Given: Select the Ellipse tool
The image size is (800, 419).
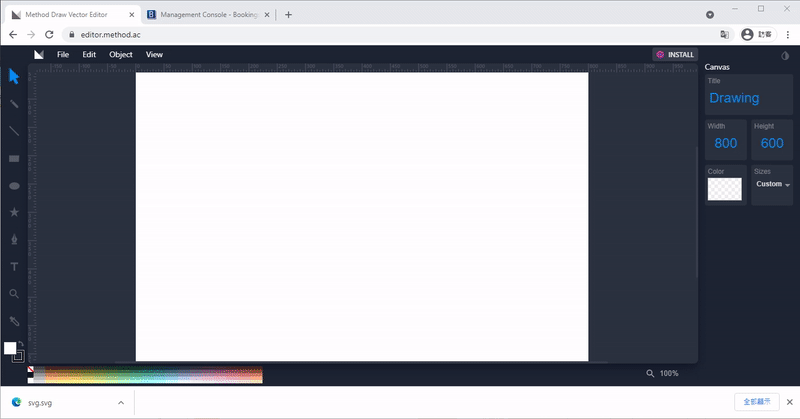Looking at the screenshot, I should [x=14, y=185].
